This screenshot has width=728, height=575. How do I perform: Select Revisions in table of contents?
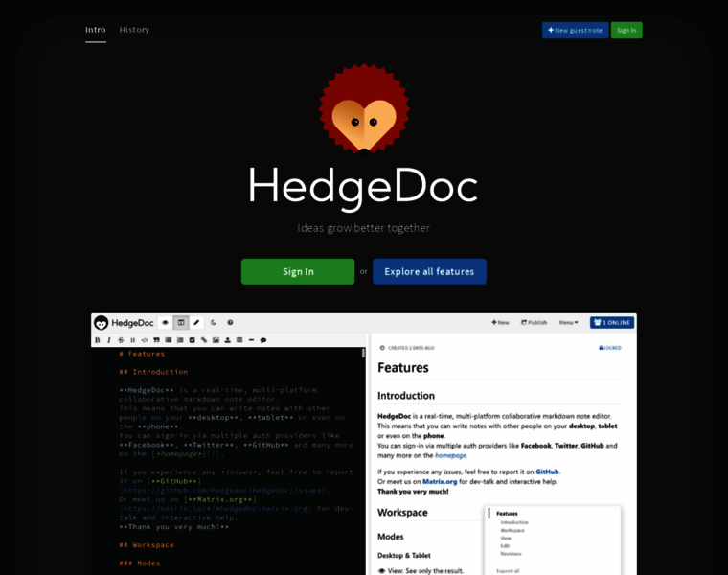pyautogui.click(x=511, y=554)
